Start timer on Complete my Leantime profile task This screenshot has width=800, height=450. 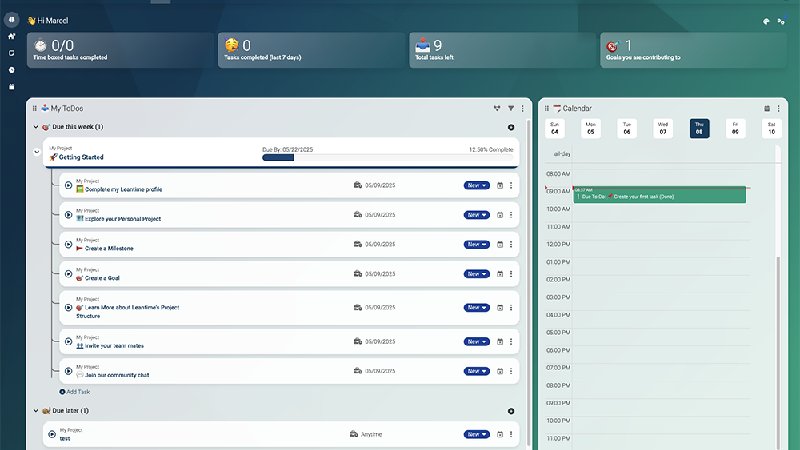click(68, 185)
